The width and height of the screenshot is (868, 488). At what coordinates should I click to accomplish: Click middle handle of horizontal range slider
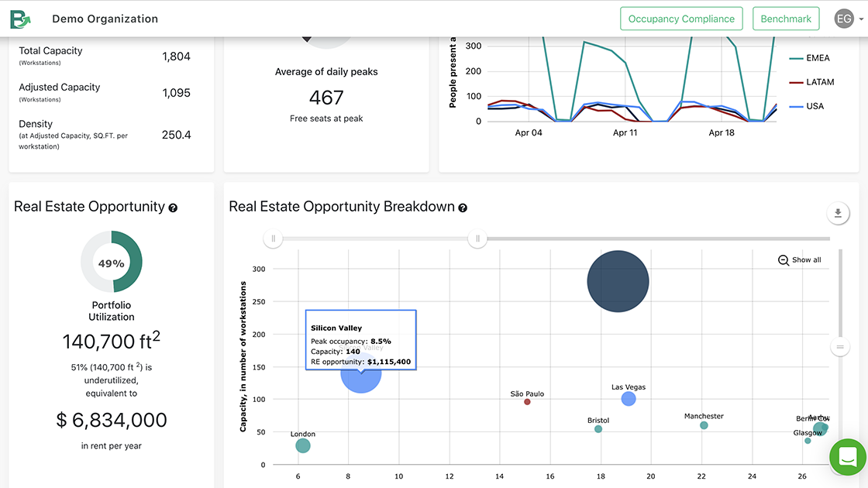pos(477,239)
